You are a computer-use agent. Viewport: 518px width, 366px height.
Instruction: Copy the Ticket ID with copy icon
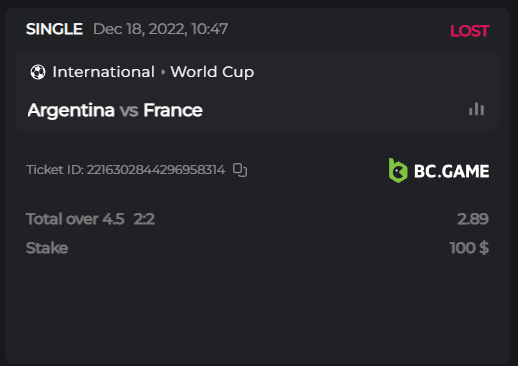tap(240, 170)
